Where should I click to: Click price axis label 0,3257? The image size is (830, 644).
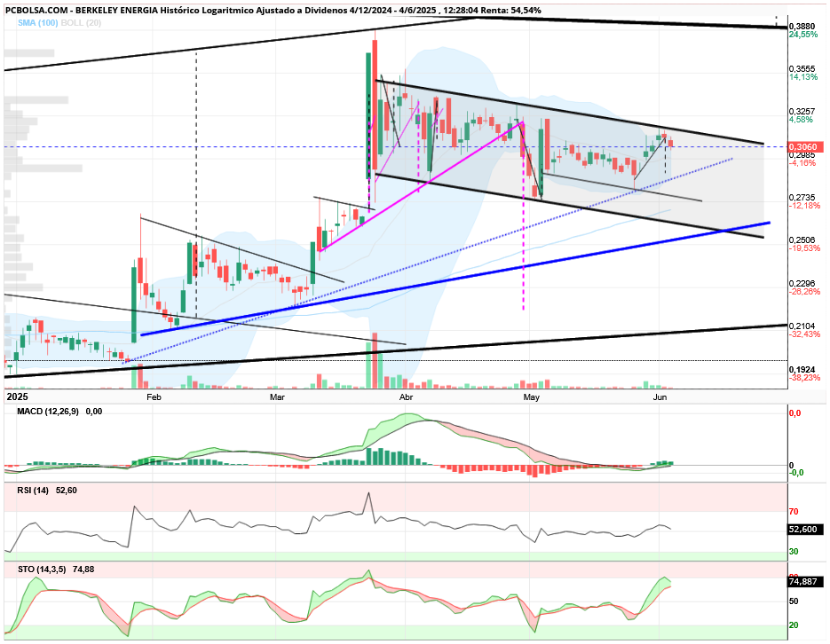click(802, 112)
